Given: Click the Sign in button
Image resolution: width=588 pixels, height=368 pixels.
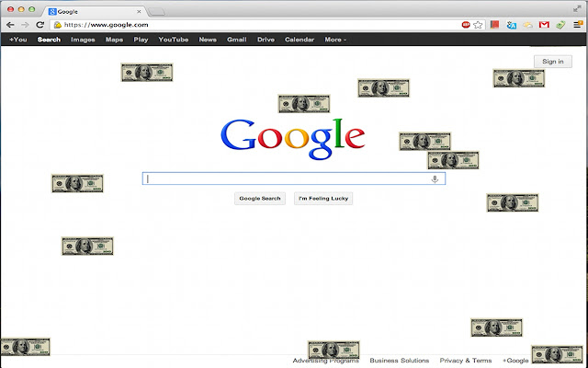Looking at the screenshot, I should pos(553,62).
